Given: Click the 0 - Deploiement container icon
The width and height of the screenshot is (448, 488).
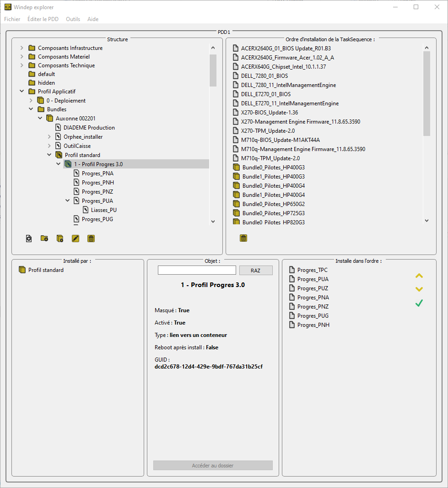Looking at the screenshot, I should pos(40,101).
